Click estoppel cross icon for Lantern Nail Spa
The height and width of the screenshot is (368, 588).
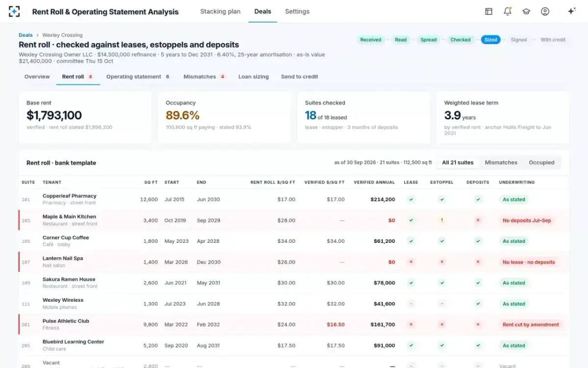[442, 262]
